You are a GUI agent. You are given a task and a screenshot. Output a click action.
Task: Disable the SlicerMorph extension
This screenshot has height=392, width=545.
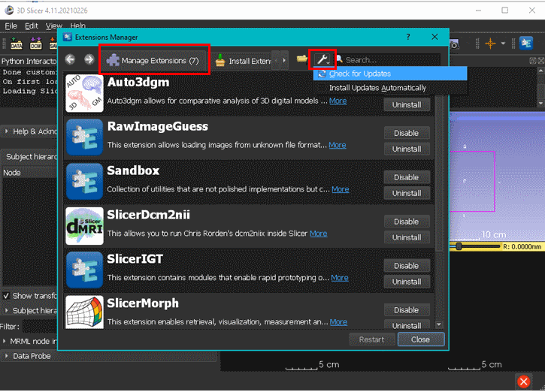407,310
